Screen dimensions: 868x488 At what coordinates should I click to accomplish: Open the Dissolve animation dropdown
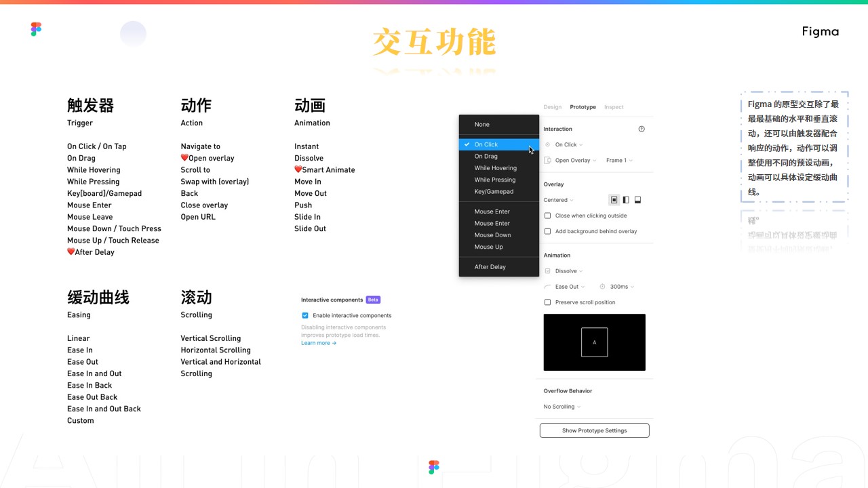pyautogui.click(x=568, y=271)
